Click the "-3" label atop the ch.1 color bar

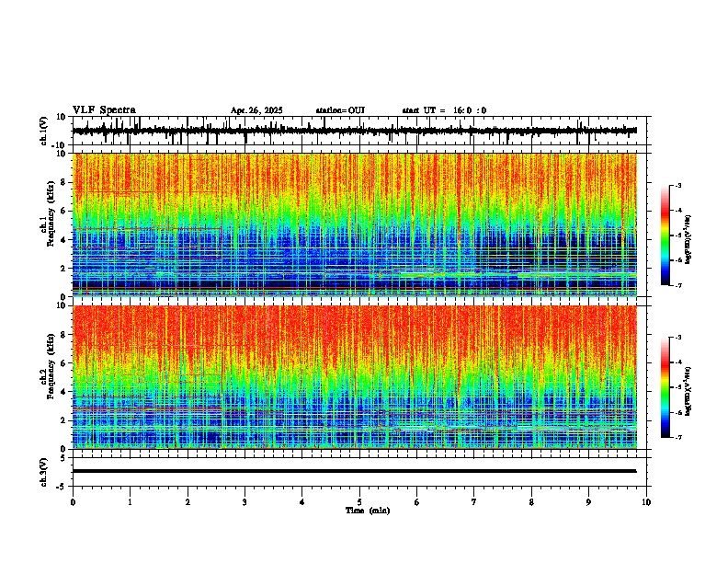pos(678,185)
